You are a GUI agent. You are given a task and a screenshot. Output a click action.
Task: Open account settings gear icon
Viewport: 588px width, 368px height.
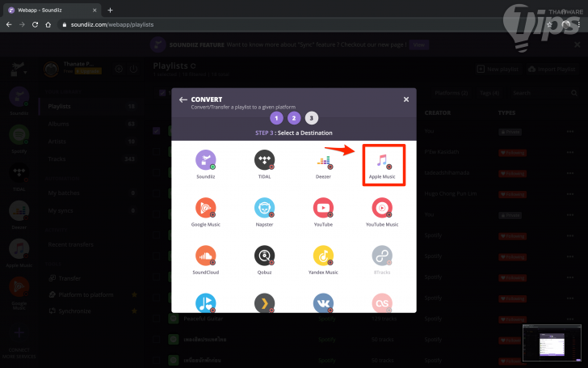[x=119, y=69]
